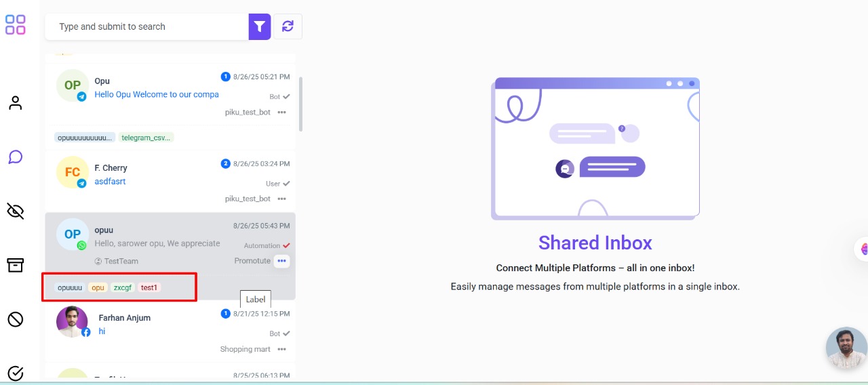Toggle the crossed-out eye hidden conversations icon

click(x=15, y=211)
